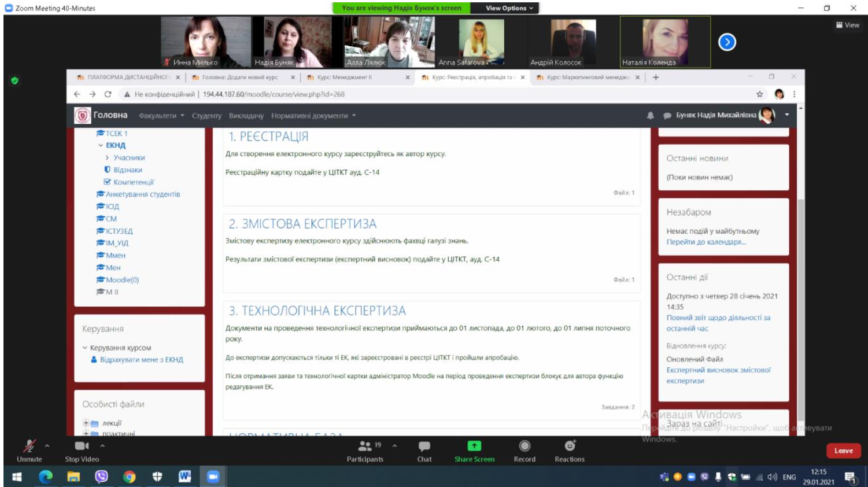This screenshot has height=487, width=868.
Task: Stop the camera video
Action: click(x=82, y=447)
